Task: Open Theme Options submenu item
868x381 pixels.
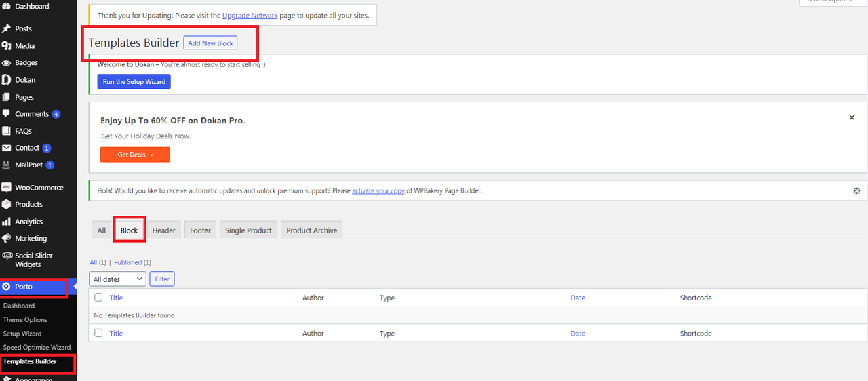Action: [x=25, y=319]
